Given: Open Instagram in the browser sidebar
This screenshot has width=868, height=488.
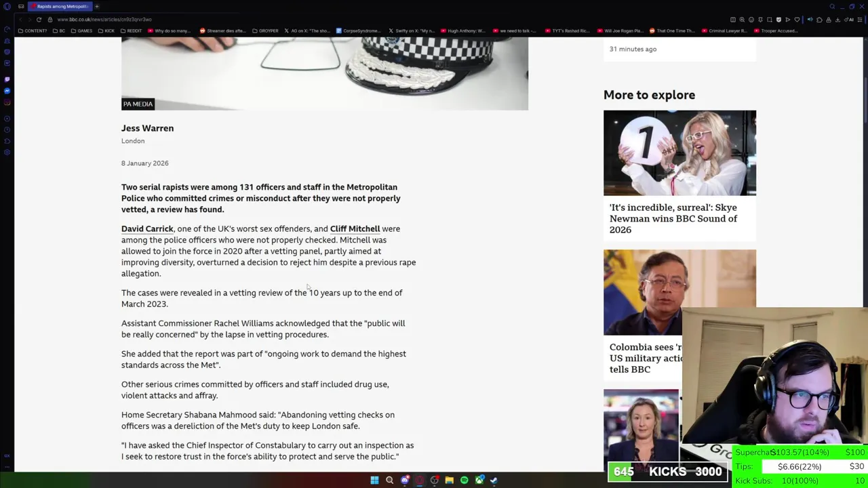Looking at the screenshot, I should 7,102.
